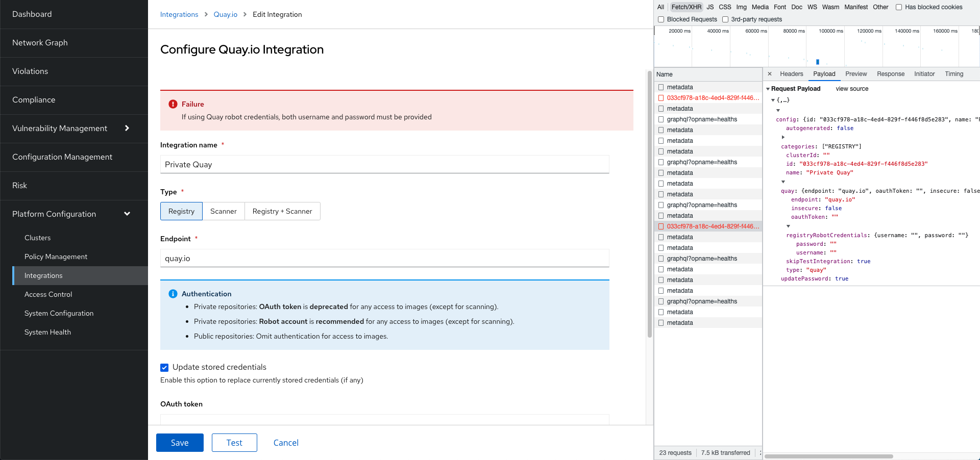Filter network requests by Wasm
Screen dimensions: 980x460
point(830,7)
